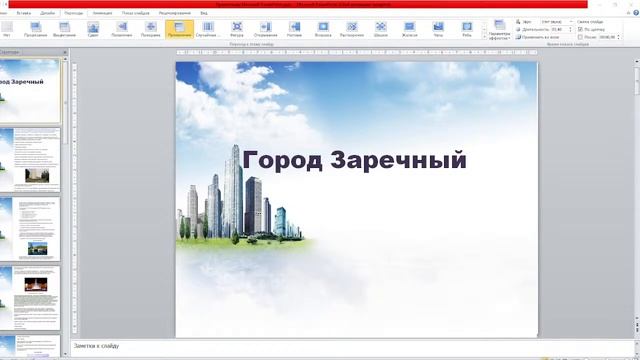Click the 'Город Заречный' slide title
The image size is (640, 360).
tap(354, 160)
